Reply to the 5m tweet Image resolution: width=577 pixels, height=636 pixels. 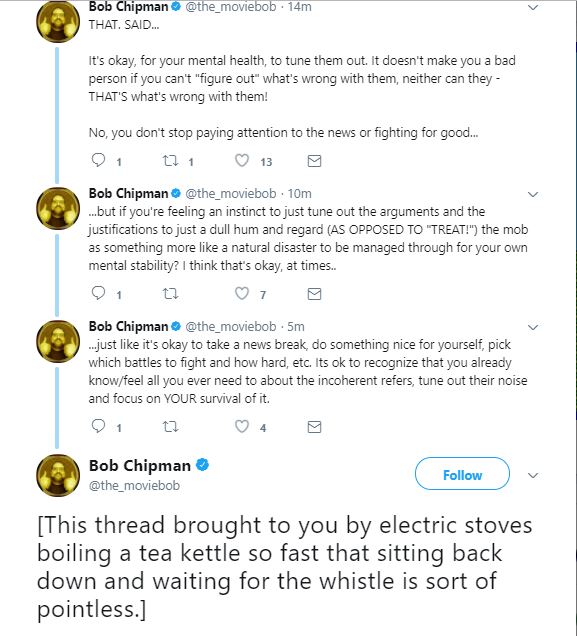(98, 426)
